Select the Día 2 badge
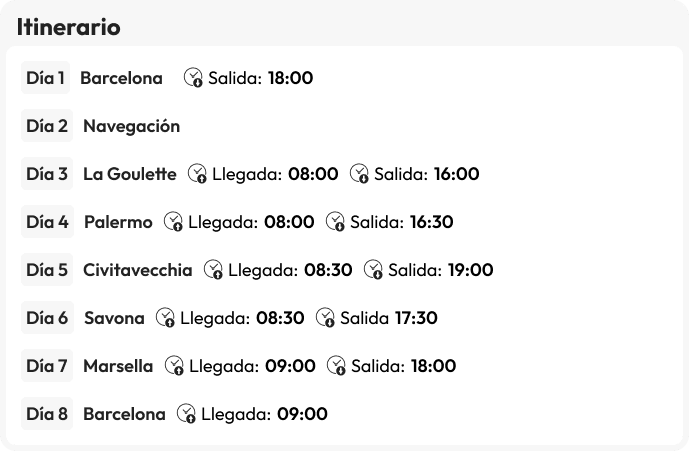Image resolution: width=689 pixels, height=451 pixels. click(x=47, y=126)
